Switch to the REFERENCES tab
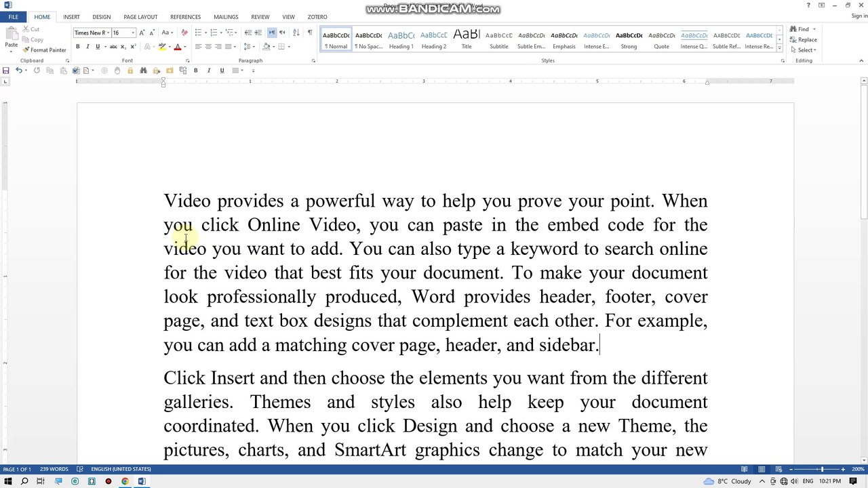868x488 pixels. [x=185, y=17]
